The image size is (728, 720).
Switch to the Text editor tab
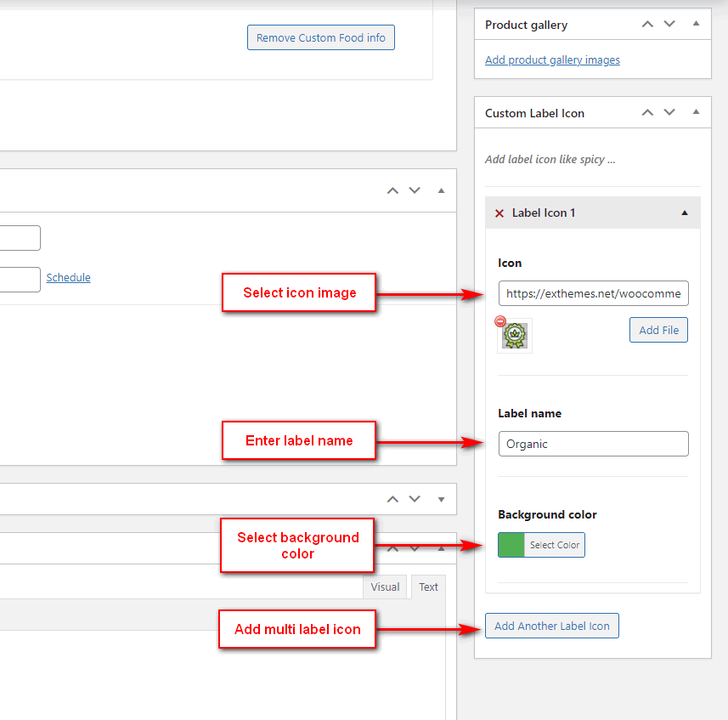click(x=429, y=587)
